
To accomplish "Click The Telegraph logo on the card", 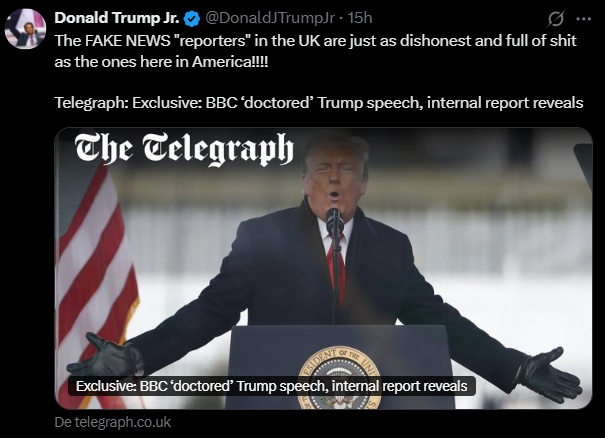I will [184, 149].
